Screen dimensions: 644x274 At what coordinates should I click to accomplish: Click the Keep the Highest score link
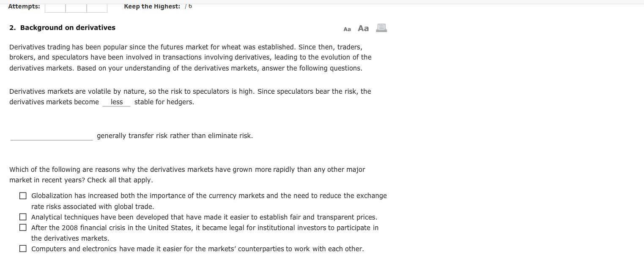click(152, 6)
